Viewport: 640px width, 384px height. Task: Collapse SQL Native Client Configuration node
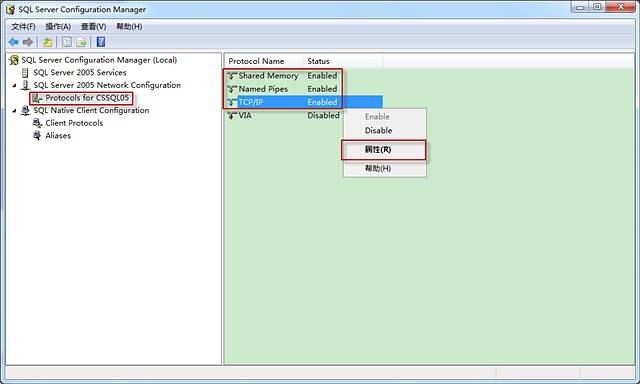[14, 111]
